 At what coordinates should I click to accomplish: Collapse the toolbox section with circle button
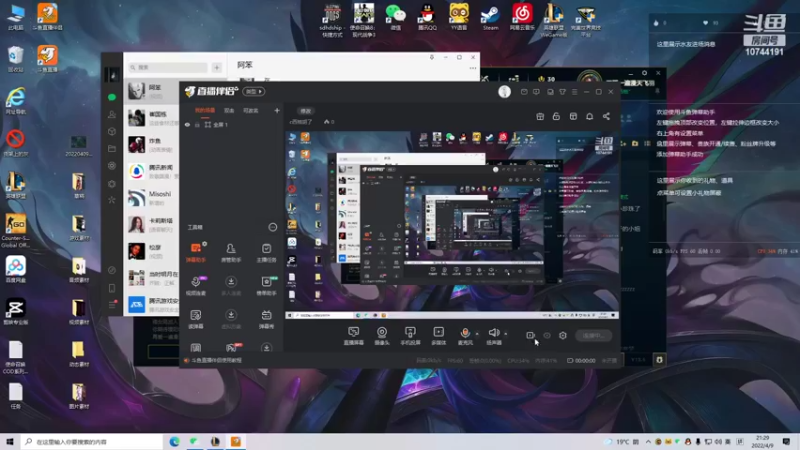tap(273, 227)
